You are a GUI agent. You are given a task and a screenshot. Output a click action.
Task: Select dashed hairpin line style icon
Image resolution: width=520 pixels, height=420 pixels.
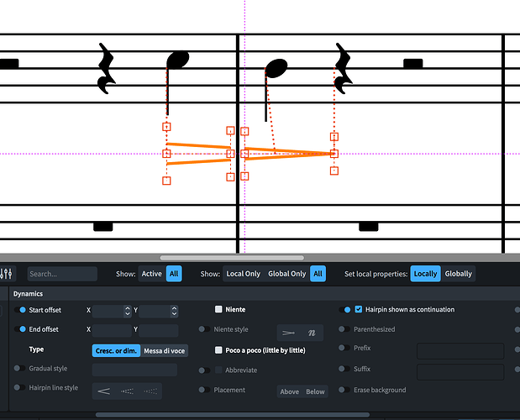click(x=127, y=391)
